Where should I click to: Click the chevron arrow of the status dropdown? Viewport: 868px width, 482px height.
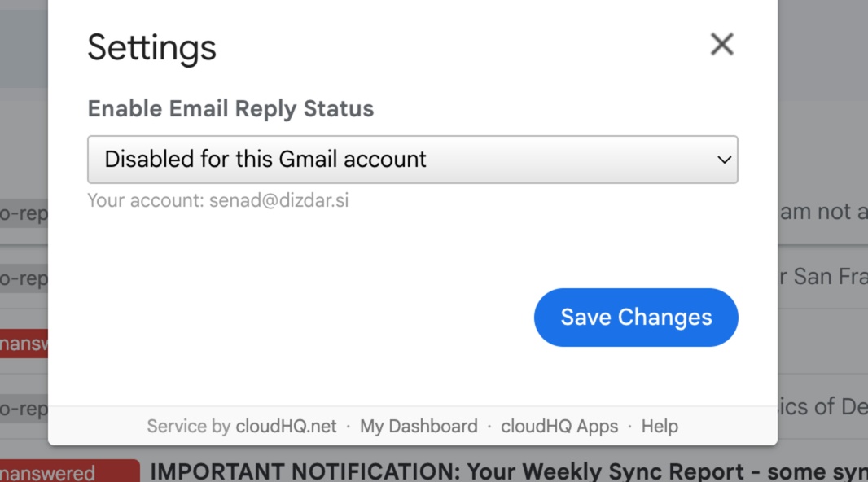(724, 160)
